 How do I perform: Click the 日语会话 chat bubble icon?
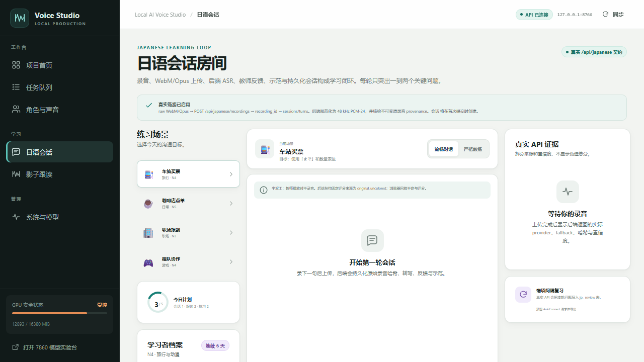(16, 152)
